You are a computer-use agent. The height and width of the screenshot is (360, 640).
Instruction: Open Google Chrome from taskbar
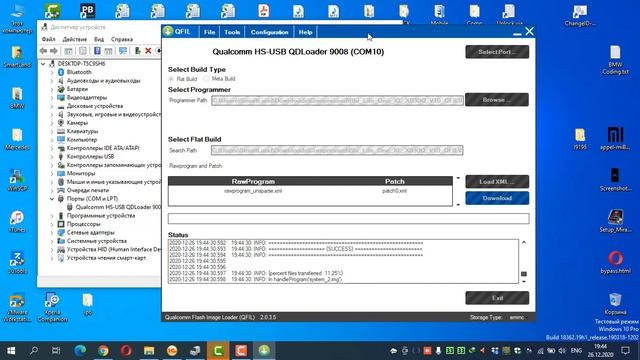(103, 351)
